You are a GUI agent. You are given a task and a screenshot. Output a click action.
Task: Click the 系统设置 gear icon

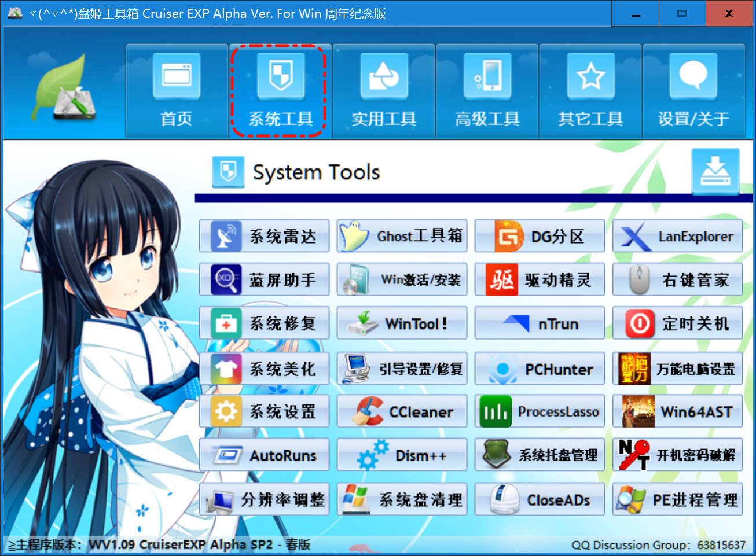tap(226, 411)
